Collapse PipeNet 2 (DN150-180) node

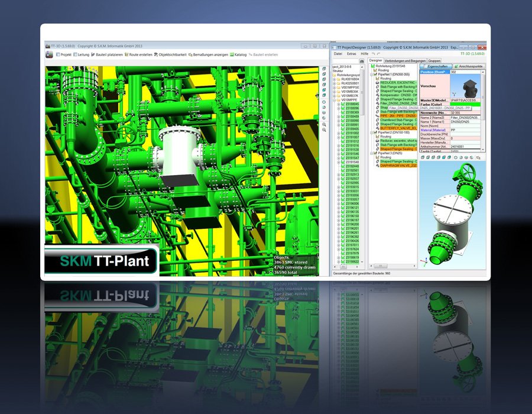click(372, 132)
